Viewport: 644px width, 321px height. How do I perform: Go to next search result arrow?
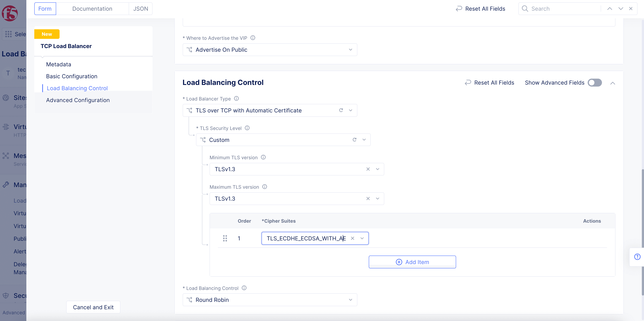(621, 9)
